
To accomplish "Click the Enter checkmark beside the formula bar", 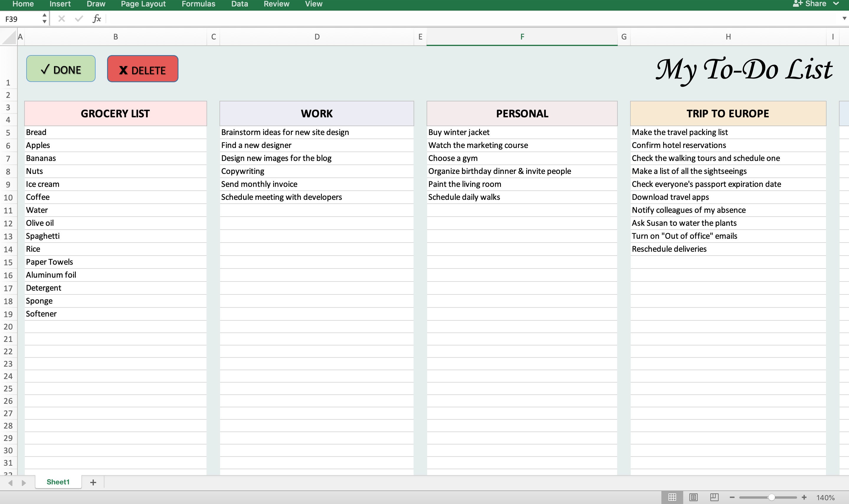I will coord(78,18).
